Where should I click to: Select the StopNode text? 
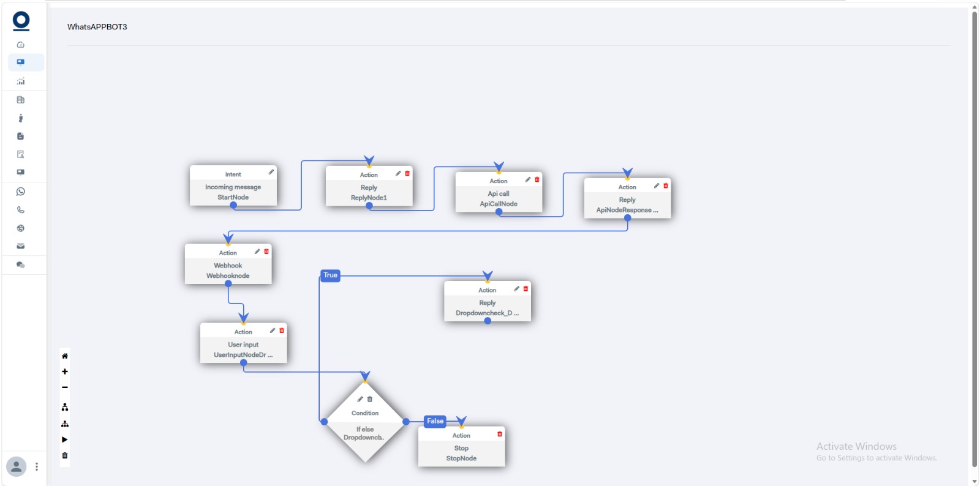[x=461, y=458]
